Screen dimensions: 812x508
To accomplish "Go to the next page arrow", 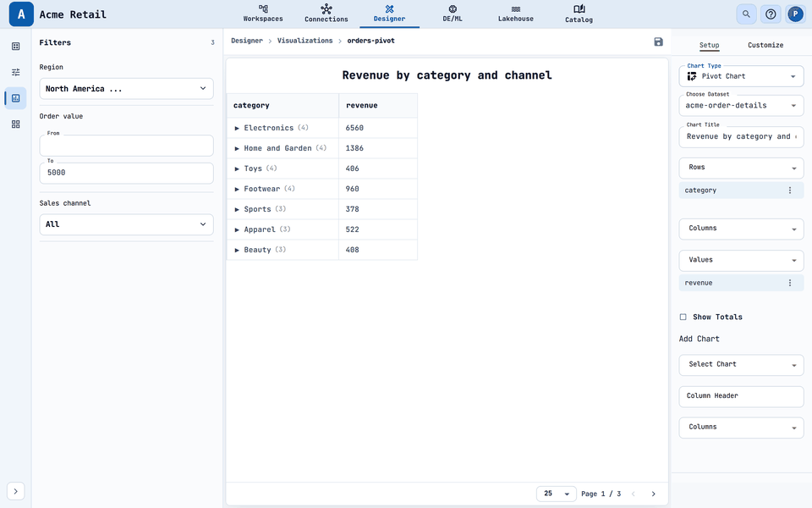I will pyautogui.click(x=653, y=494).
